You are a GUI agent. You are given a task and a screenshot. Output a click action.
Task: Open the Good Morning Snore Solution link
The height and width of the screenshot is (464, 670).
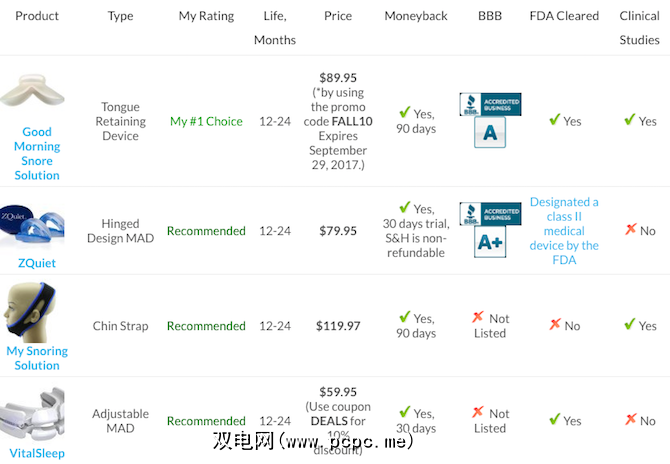(37, 153)
